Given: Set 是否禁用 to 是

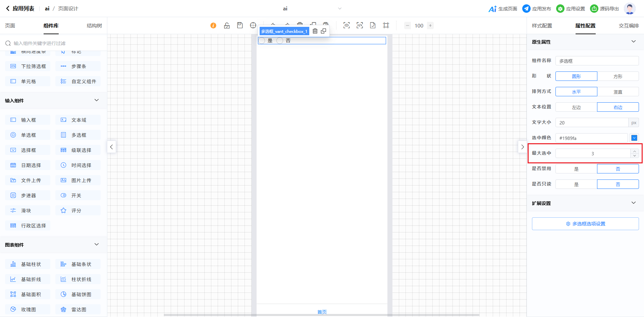Looking at the screenshot, I should (x=576, y=169).
